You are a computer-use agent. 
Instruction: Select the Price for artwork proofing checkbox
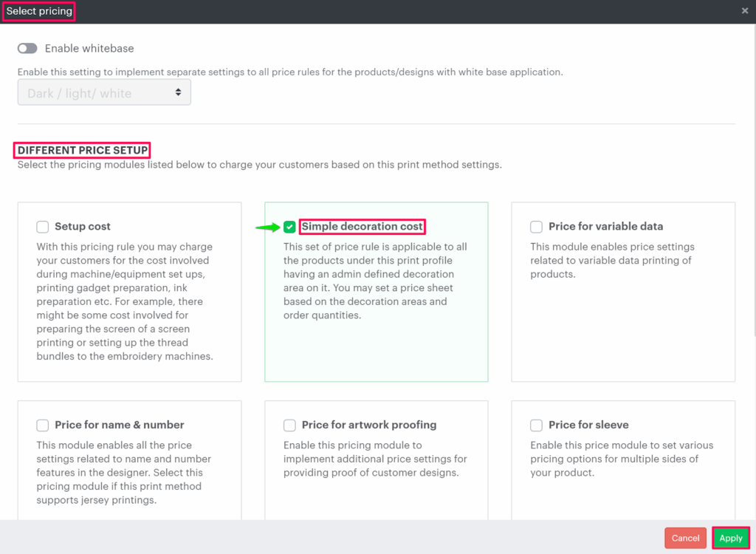(289, 425)
